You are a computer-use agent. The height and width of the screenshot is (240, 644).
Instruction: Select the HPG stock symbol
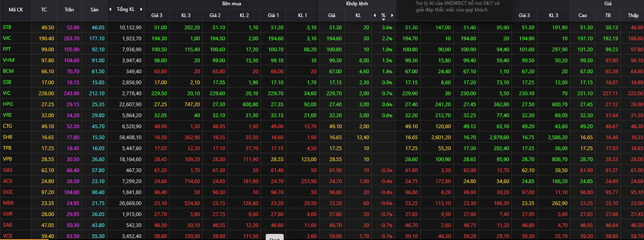pyautogui.click(x=7, y=104)
